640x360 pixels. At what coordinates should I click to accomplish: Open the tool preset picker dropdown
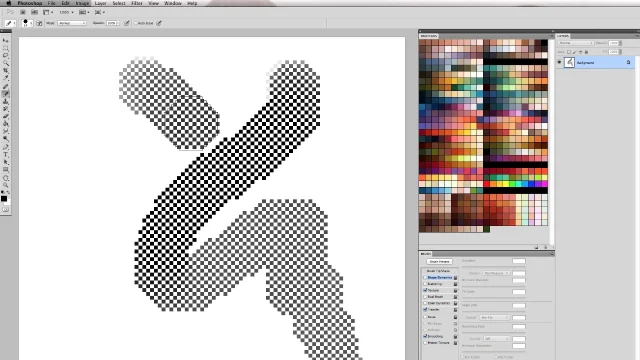tap(10, 23)
